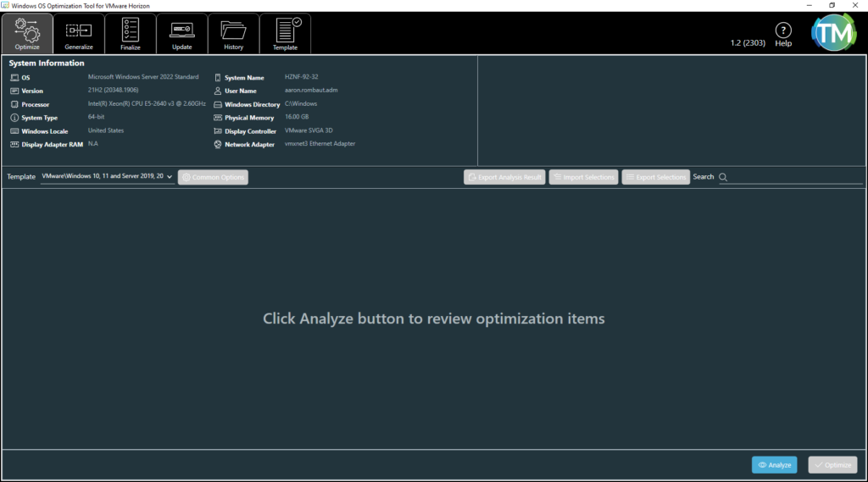Open the Finalize tab

[131, 34]
